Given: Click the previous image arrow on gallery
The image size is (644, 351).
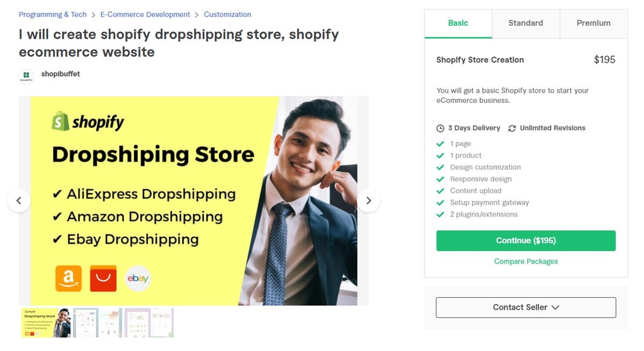Looking at the screenshot, I should pos(19,201).
